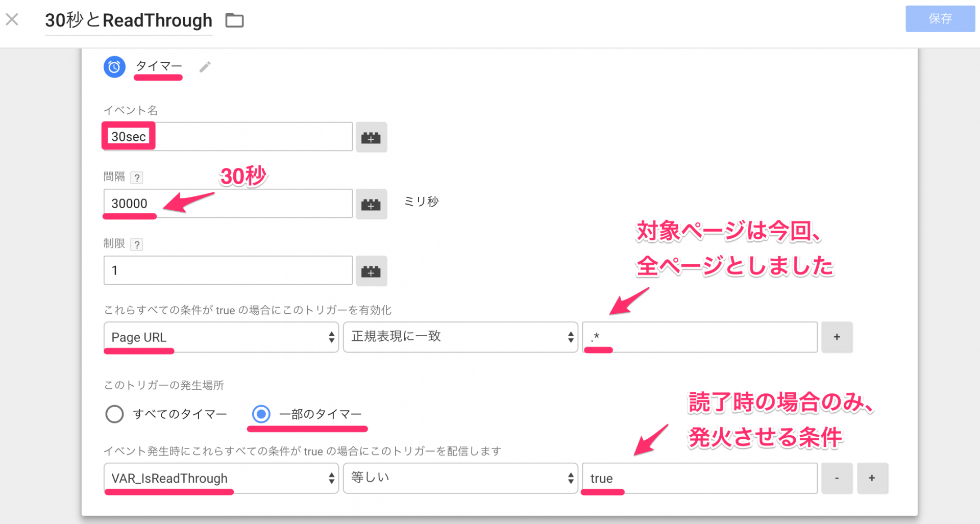Select the すべてのタイマー radio button
This screenshot has width=980, height=524.
coord(114,414)
